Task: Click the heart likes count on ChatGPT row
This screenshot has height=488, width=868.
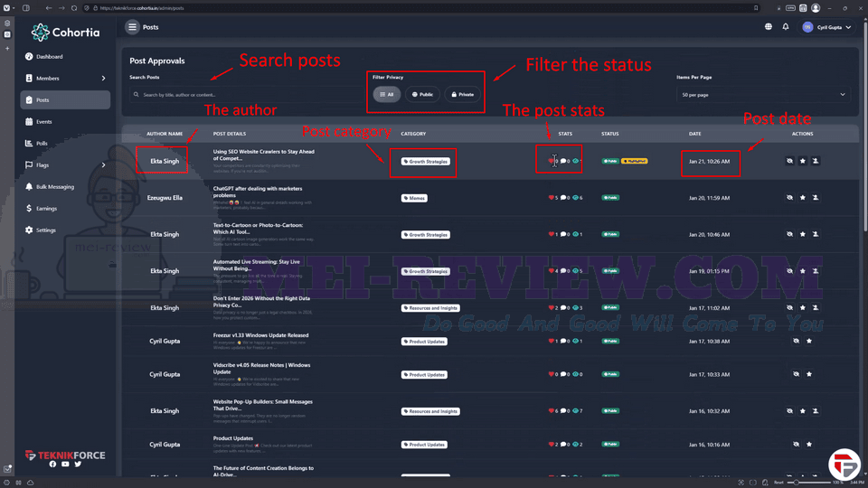Action: [x=553, y=198]
